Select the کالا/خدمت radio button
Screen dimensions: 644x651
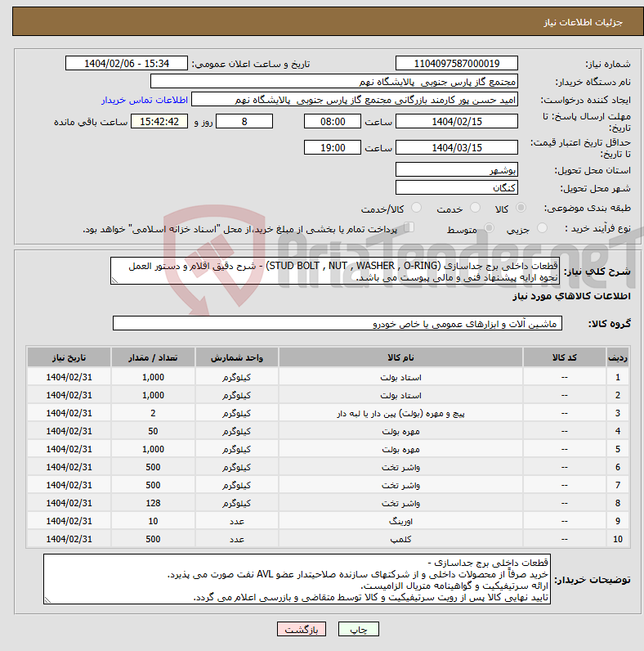pos(416,208)
